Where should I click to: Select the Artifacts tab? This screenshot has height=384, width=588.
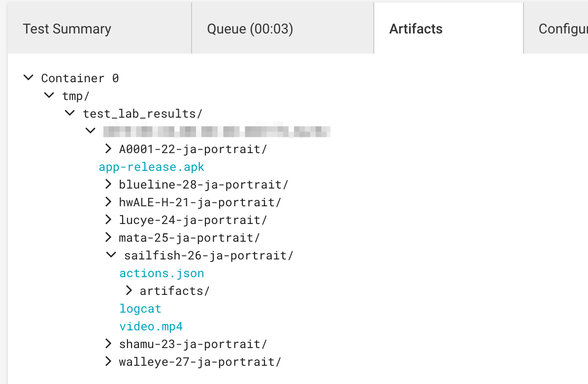[416, 29]
